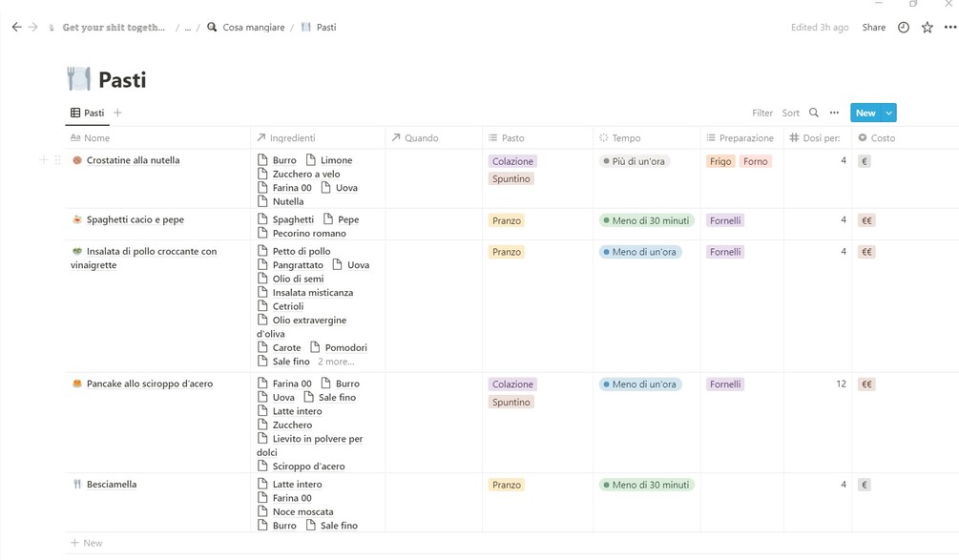Open database view options ellipsis
959x560 pixels.
click(x=834, y=113)
